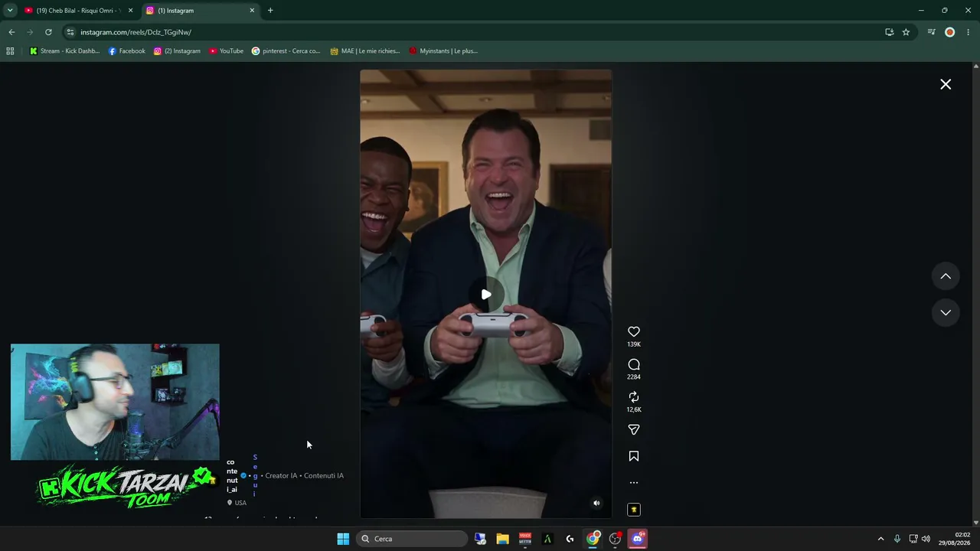Share the reel via the paper plane icon
The image size is (980, 551).
coord(633,430)
